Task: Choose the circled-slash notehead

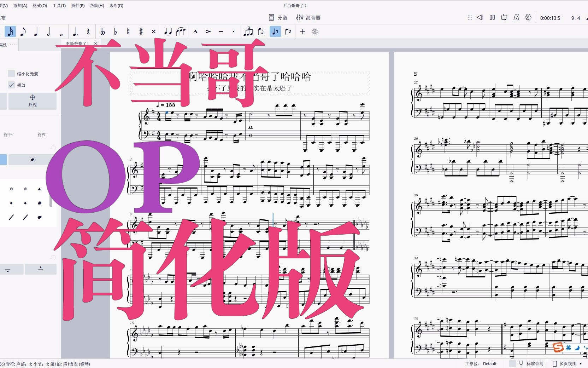Action: tap(25, 189)
